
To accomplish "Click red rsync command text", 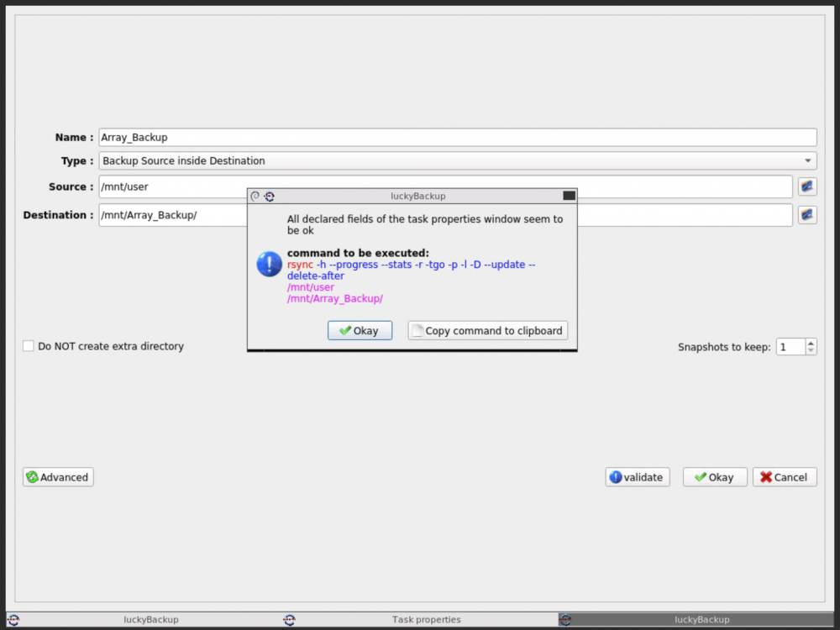I will click(x=300, y=265).
